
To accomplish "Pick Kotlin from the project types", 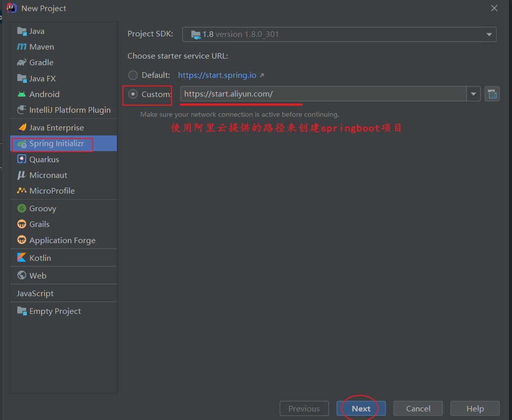I will click(64, 258).
